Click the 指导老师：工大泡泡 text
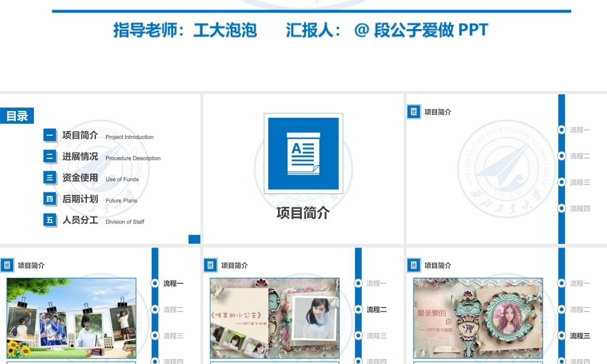This screenshot has height=364, width=607. click(185, 30)
